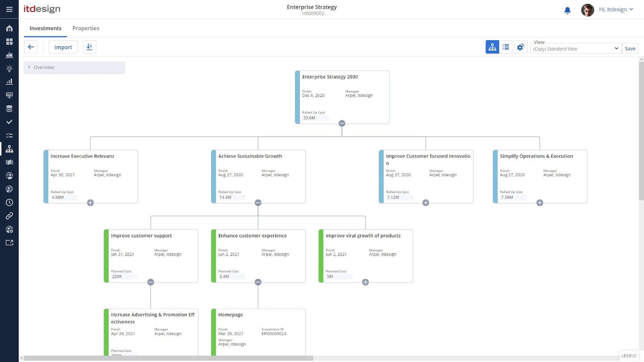Click the download export icon beside Import

89,47
